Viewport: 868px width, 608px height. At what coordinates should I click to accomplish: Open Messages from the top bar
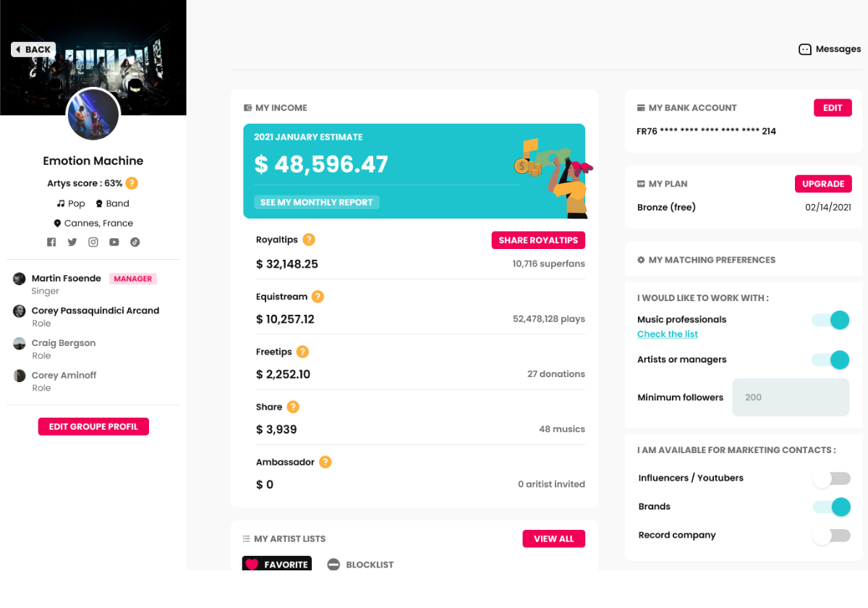pos(830,49)
